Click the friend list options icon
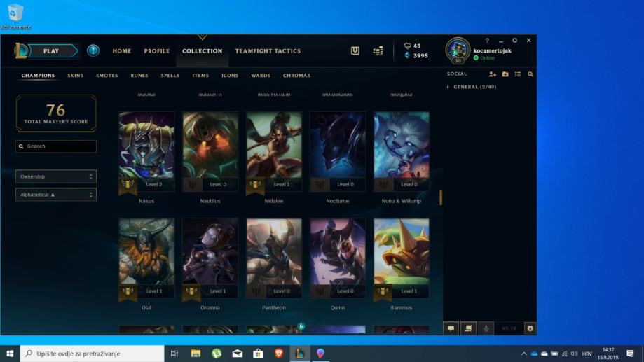Viewport: 644px width, 362px height. click(x=518, y=74)
